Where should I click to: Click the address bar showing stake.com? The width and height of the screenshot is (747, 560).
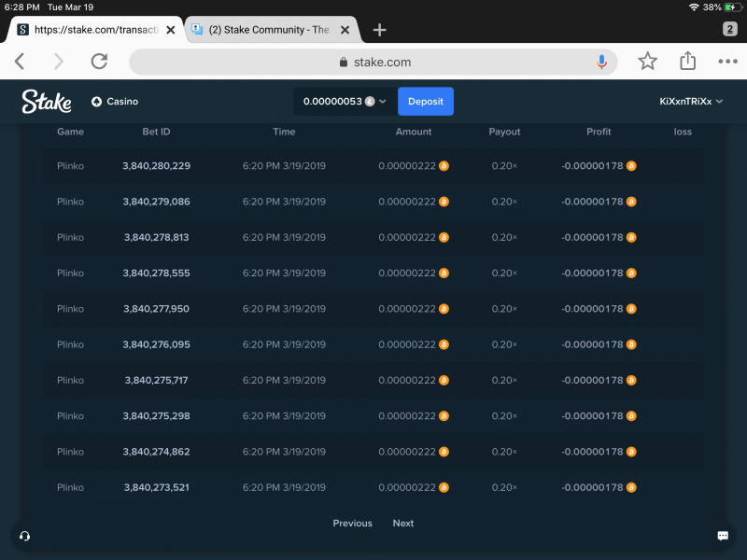coord(373,62)
